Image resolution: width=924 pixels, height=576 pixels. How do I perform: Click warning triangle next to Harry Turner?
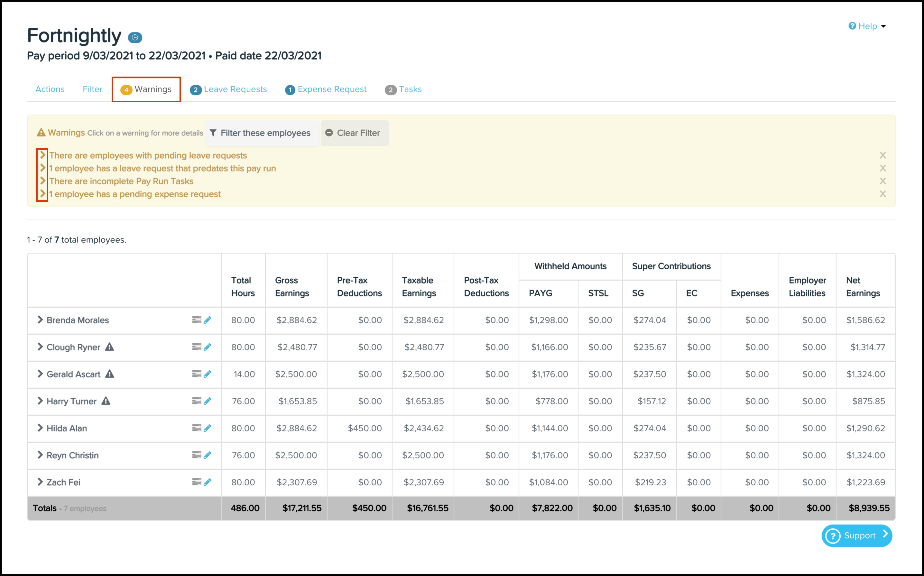tap(106, 401)
